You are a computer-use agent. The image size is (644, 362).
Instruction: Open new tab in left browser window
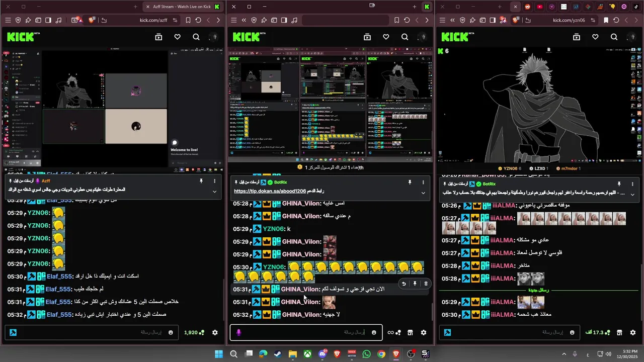pyautogui.click(x=135, y=7)
